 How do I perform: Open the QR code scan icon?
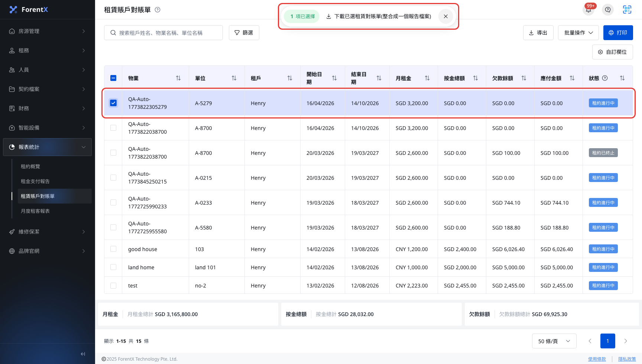pyautogui.click(x=627, y=10)
